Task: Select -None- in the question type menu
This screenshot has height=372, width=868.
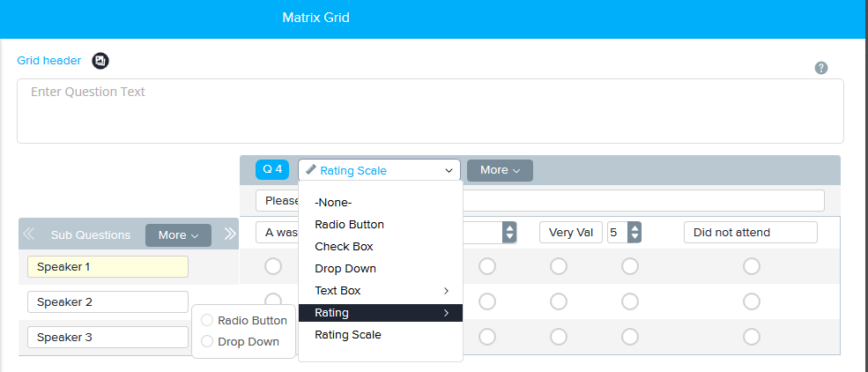Action: pos(333,203)
